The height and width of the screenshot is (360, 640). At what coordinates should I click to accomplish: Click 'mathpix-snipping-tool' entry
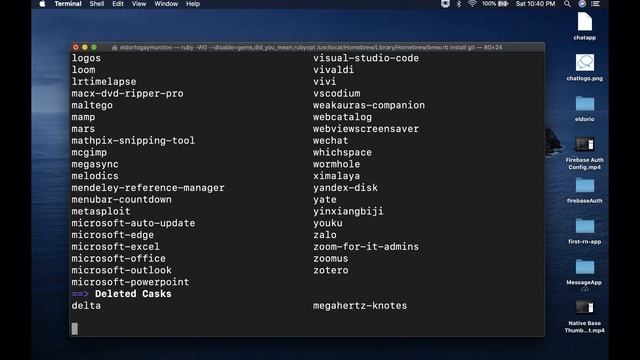tap(133, 141)
